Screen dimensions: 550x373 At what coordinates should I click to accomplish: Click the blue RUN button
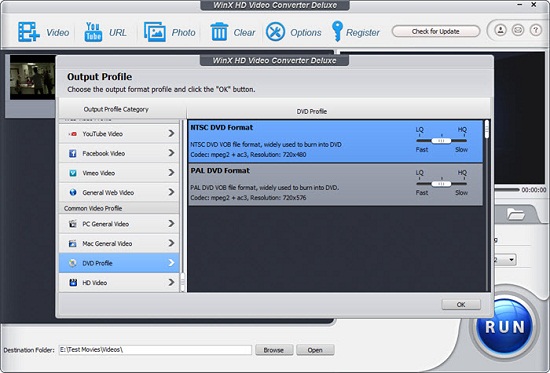(x=505, y=327)
